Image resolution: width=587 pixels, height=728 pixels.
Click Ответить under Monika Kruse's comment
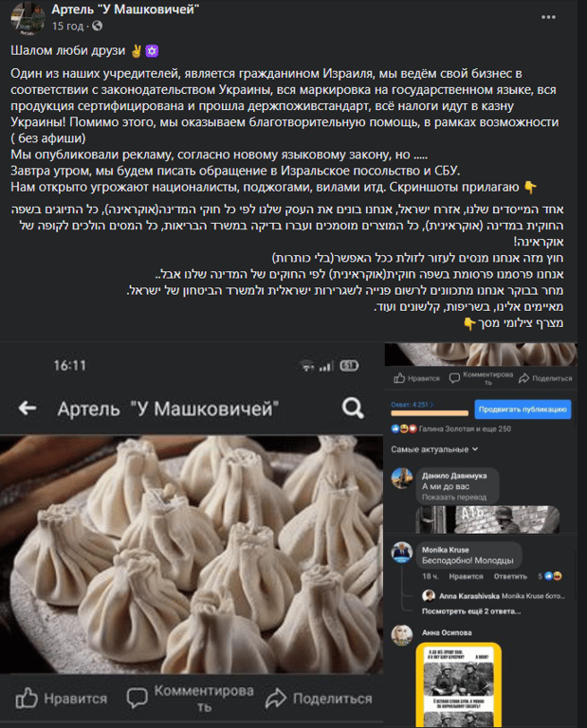(510, 576)
